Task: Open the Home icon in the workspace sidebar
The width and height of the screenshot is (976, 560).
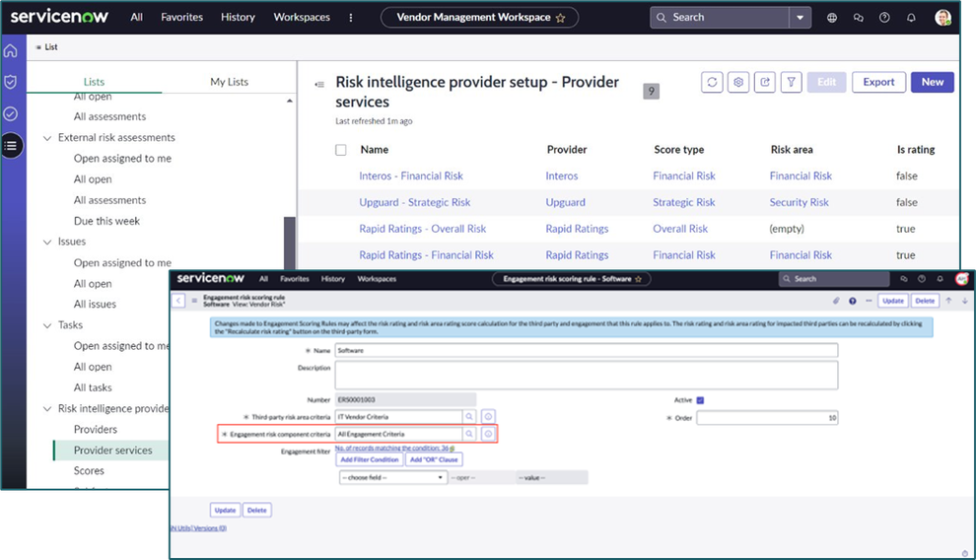Action: pyautogui.click(x=11, y=51)
